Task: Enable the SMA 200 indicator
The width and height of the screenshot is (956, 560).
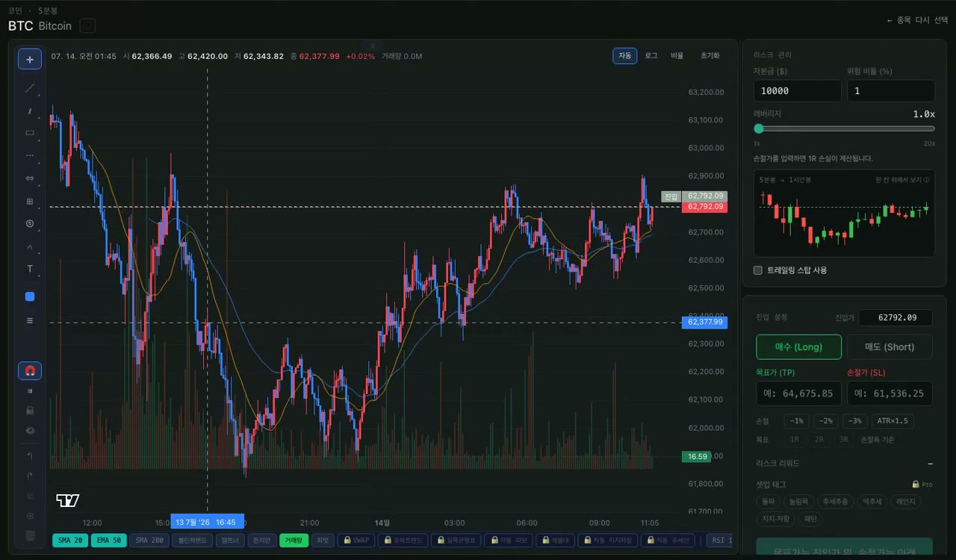Action: click(x=149, y=540)
